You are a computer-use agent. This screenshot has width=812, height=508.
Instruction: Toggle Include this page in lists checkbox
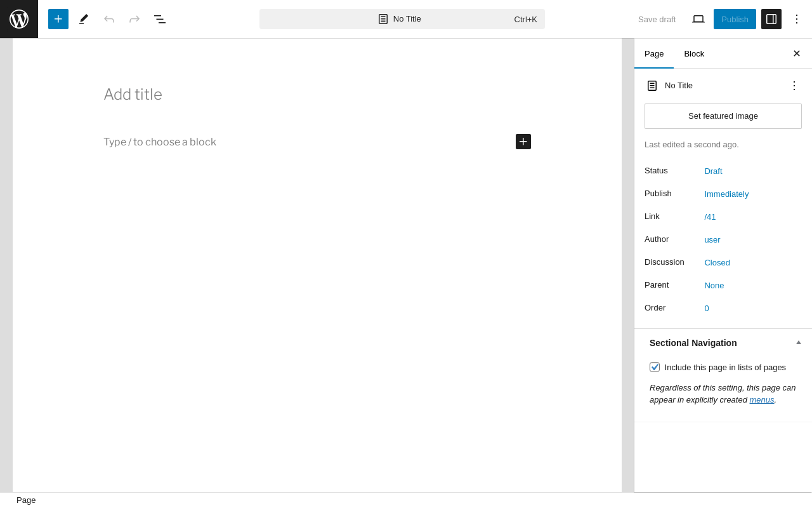point(655,367)
